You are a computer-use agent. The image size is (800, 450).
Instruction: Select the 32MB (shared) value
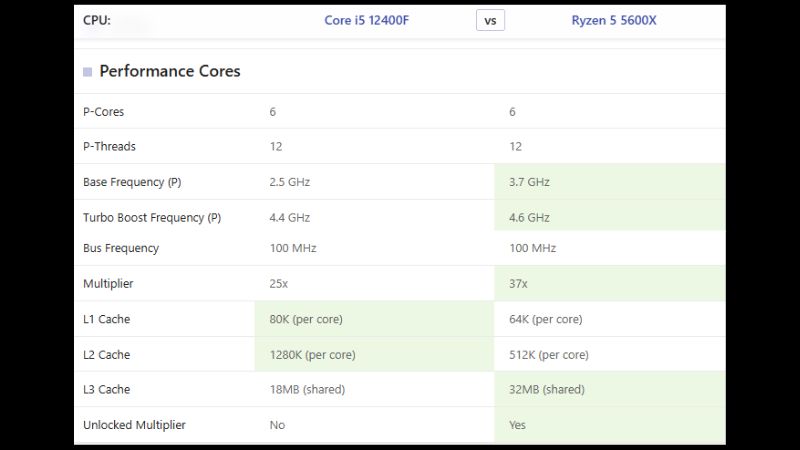[x=546, y=389]
